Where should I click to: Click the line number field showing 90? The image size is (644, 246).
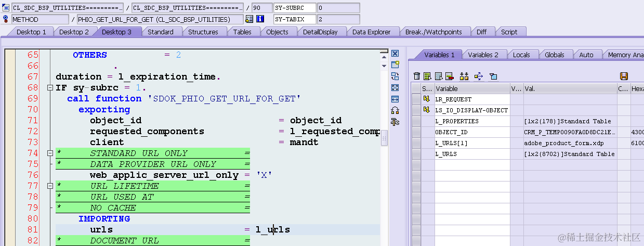tap(262, 8)
